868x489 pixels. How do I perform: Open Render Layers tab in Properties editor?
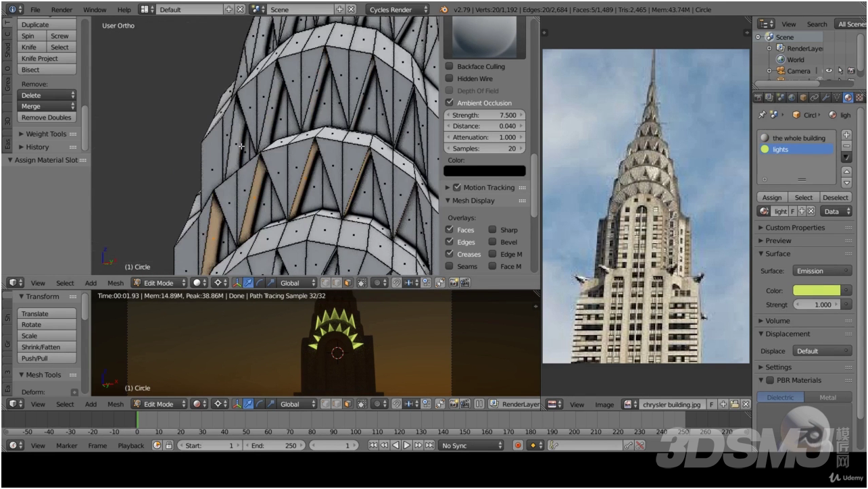point(770,97)
